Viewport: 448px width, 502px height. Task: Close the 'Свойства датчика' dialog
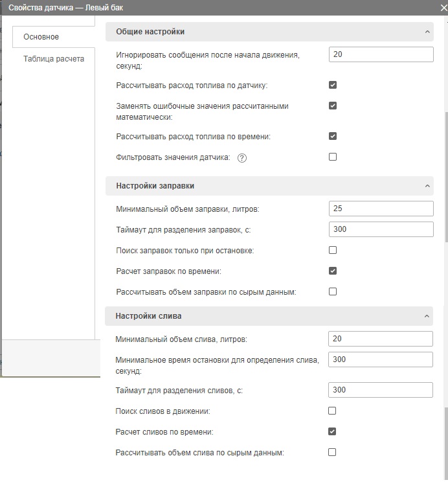click(442, 8)
